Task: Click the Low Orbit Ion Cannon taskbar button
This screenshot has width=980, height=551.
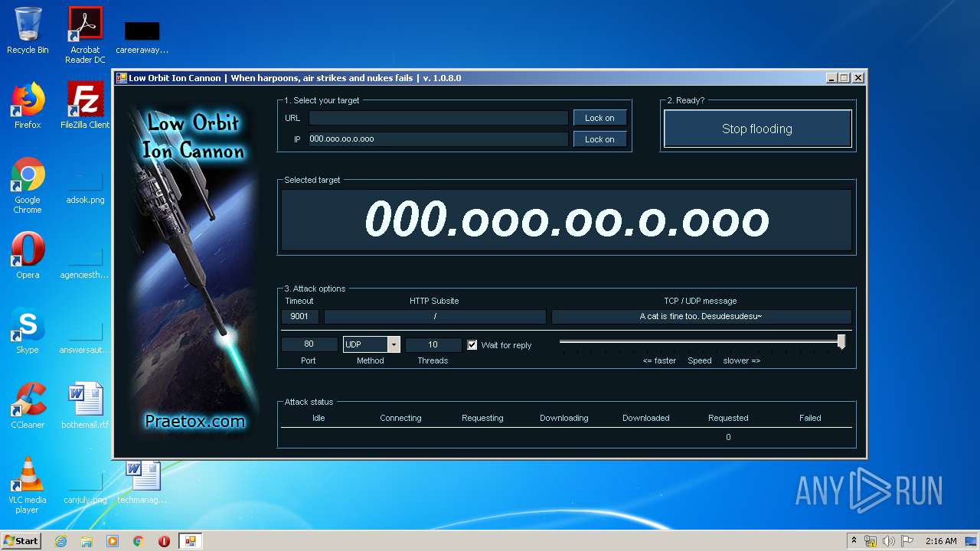Action: click(190, 541)
